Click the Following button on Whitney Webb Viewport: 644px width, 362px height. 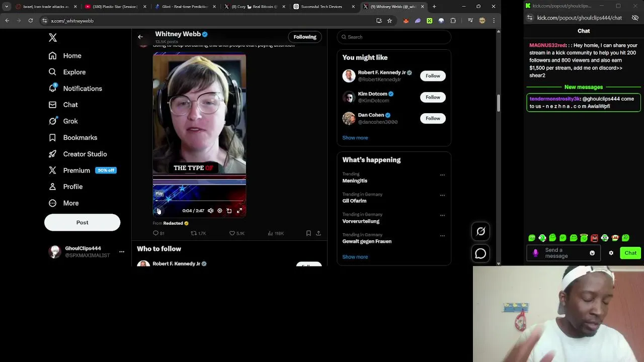(x=305, y=37)
